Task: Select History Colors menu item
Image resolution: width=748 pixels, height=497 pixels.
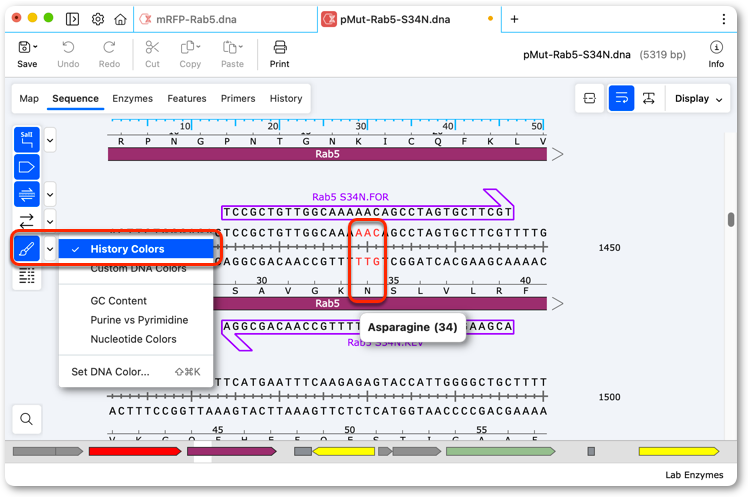Action: 136,249
